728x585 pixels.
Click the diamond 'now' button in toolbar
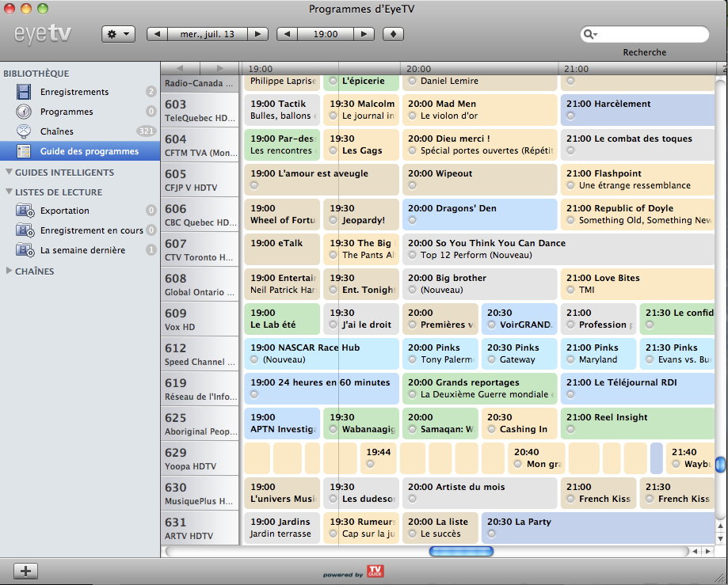pos(394,34)
